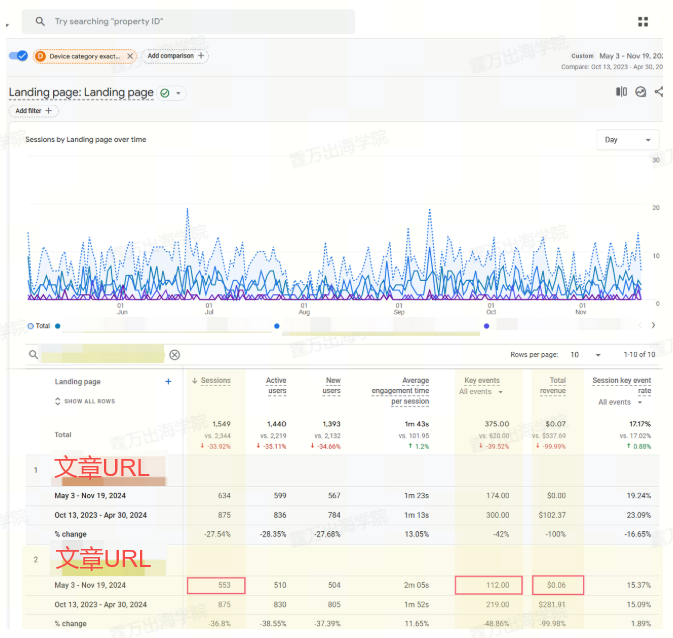Open the custom date range picker

[x=616, y=56]
